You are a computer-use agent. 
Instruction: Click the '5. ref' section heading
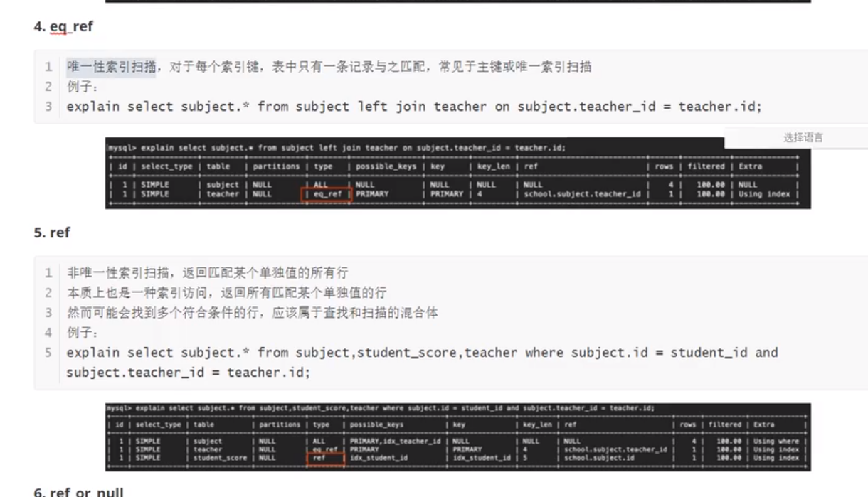pos(52,233)
